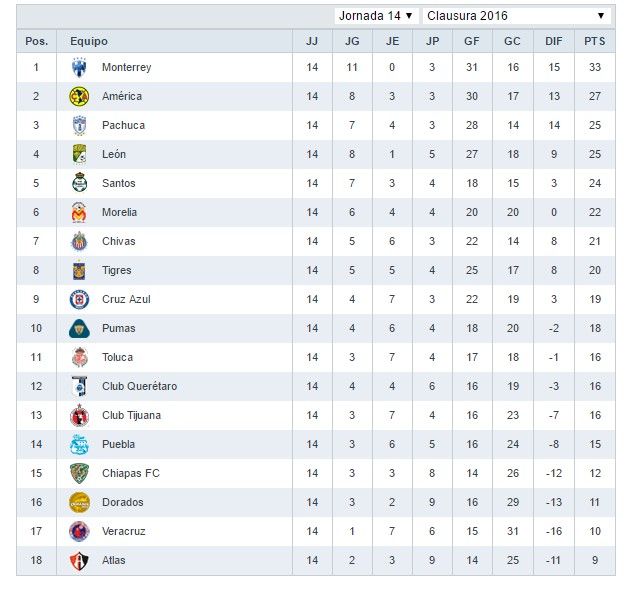Click the Atlas club badge
The height and width of the screenshot is (591, 632).
click(x=79, y=561)
